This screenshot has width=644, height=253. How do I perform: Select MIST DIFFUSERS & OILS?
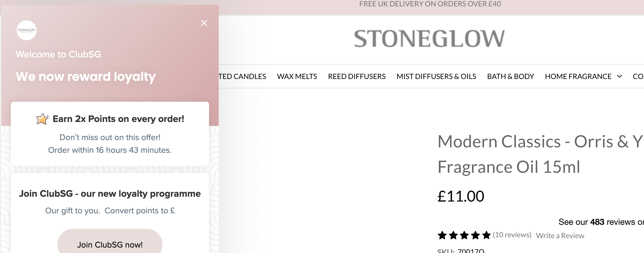point(436,76)
